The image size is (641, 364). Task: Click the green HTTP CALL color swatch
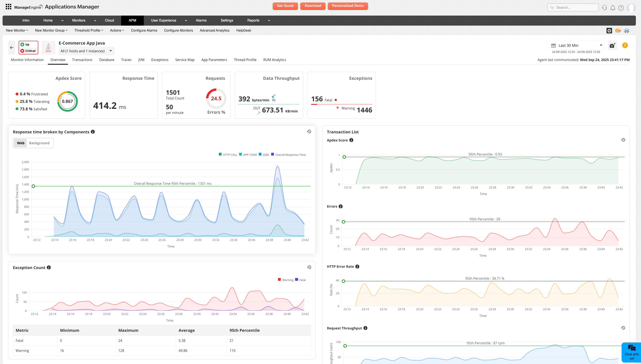click(220, 154)
